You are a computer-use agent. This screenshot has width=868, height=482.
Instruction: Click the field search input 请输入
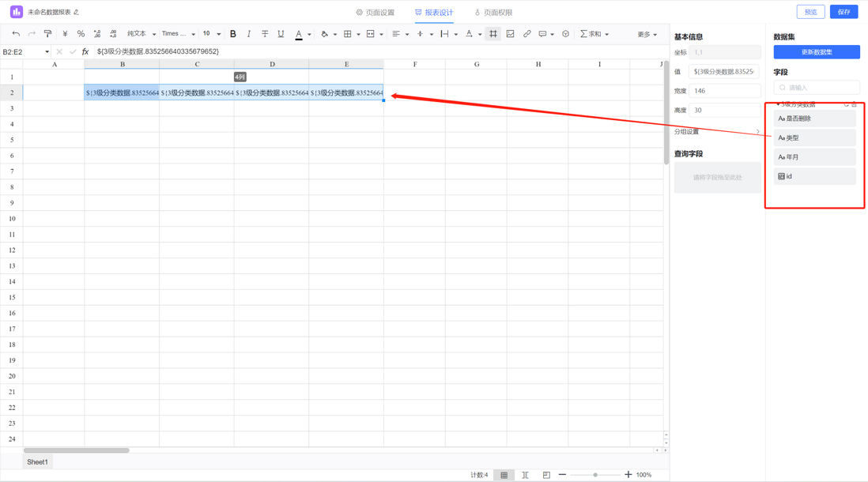(817, 88)
